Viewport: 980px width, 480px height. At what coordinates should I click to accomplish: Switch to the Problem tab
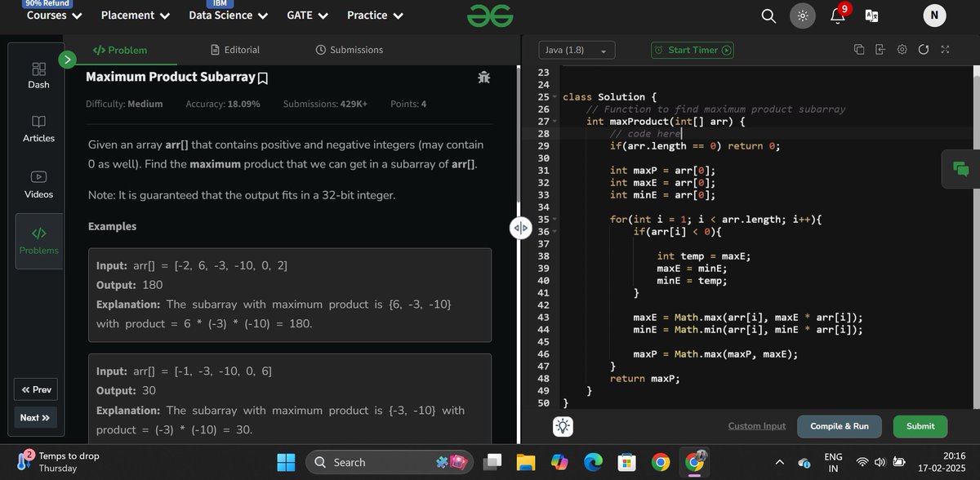[120, 50]
